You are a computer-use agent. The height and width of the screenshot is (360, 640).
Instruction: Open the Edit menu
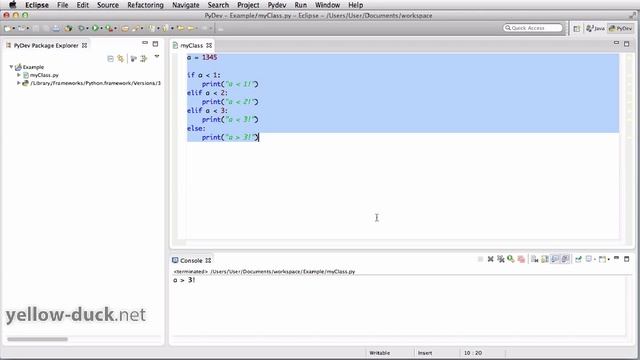82,5
